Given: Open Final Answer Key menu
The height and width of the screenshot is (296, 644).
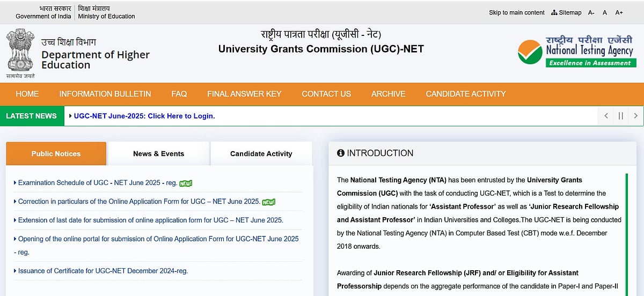Looking at the screenshot, I should pos(244,94).
